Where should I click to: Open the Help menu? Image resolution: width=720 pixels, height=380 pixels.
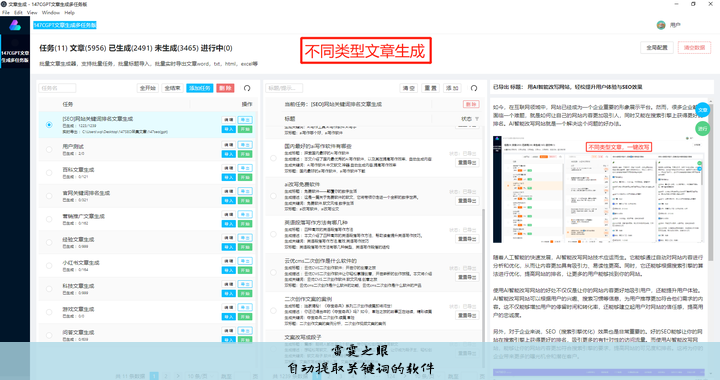pos(69,12)
